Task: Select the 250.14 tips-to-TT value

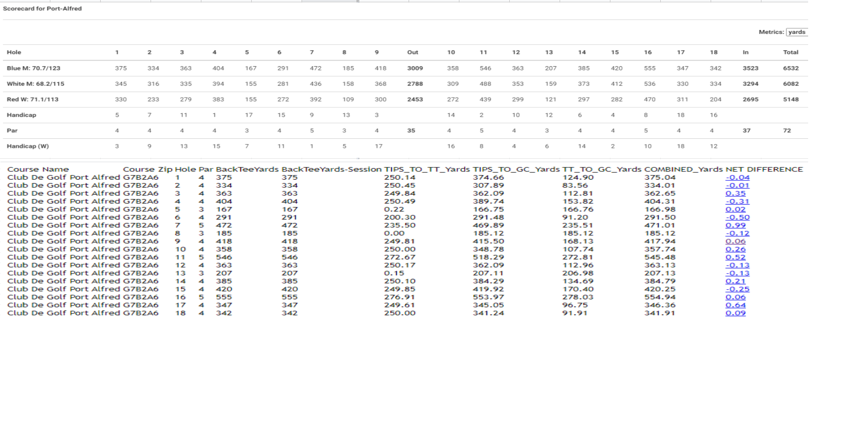Action: click(x=400, y=177)
